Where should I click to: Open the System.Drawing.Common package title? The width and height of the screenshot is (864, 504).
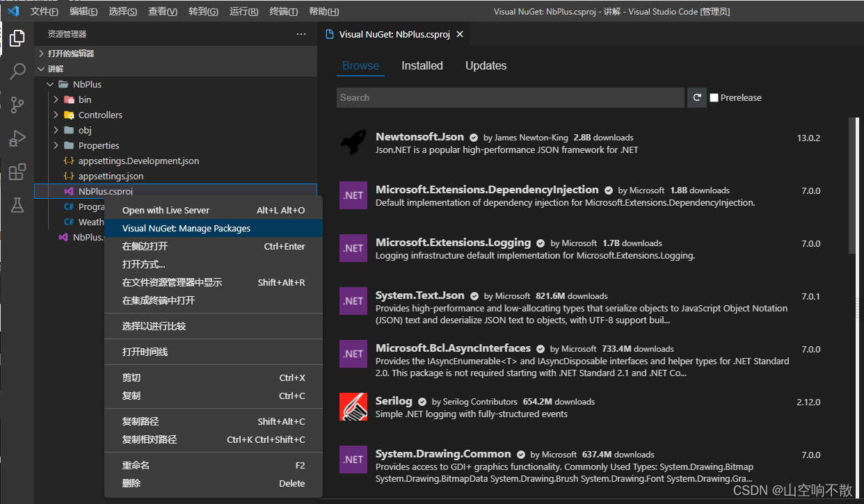point(443,454)
